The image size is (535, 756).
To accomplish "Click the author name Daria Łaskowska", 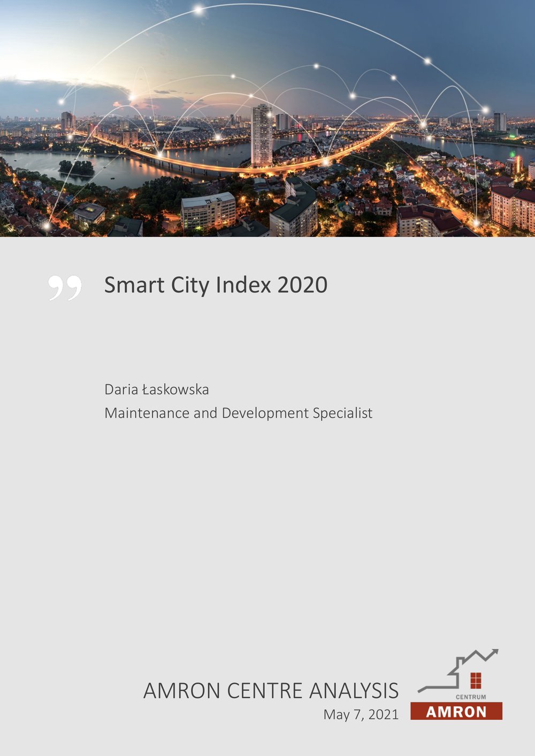I will pos(157,390).
